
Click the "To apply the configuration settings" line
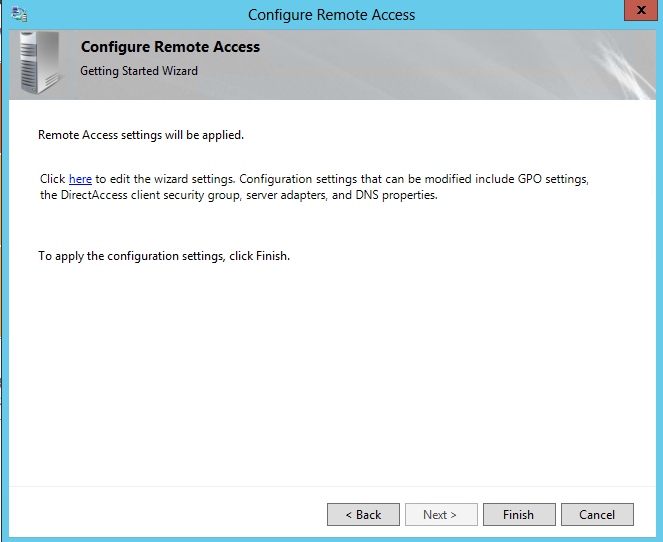click(x=163, y=256)
